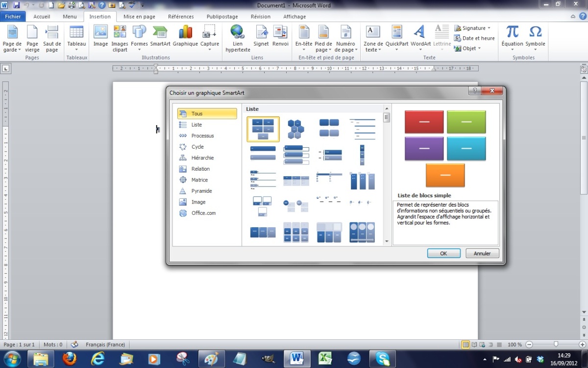Open the En-tête header dropdown
The width and height of the screenshot is (588, 368).
click(x=304, y=39)
